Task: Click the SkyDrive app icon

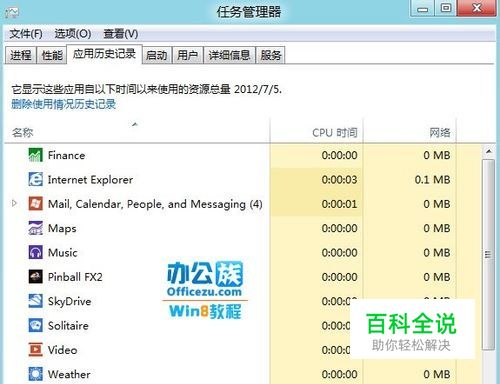Action: point(35,301)
